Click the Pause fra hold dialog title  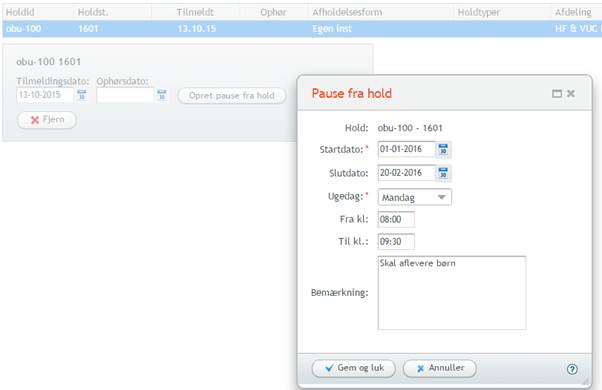point(352,93)
